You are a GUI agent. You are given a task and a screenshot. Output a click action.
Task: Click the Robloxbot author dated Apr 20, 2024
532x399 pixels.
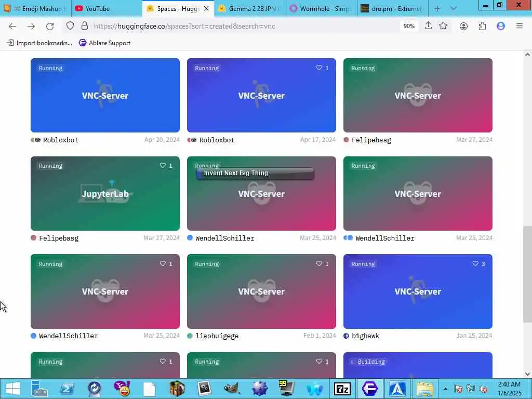pos(60,140)
